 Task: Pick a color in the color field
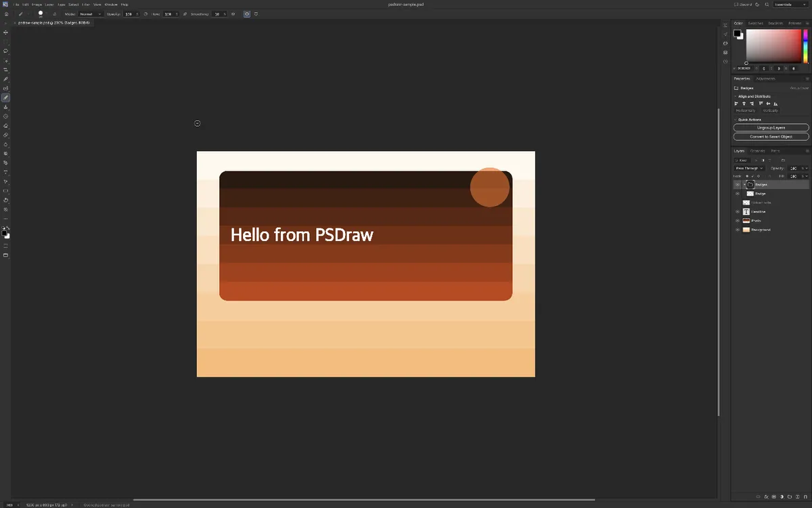coord(773,46)
